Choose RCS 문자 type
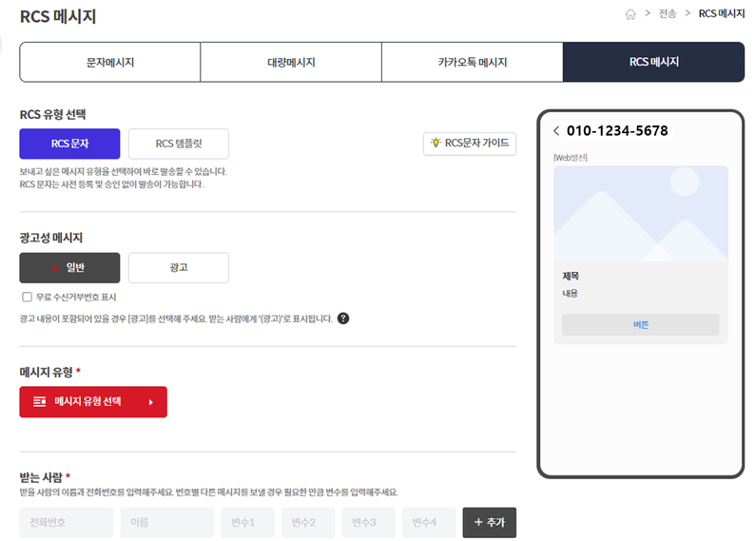The height and width of the screenshot is (541, 756). click(69, 144)
